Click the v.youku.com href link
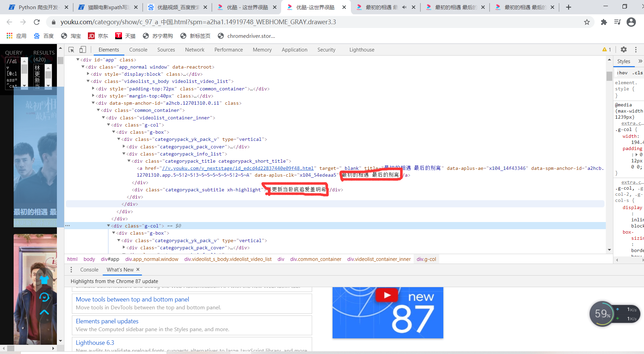The image size is (644, 354). pos(238,168)
